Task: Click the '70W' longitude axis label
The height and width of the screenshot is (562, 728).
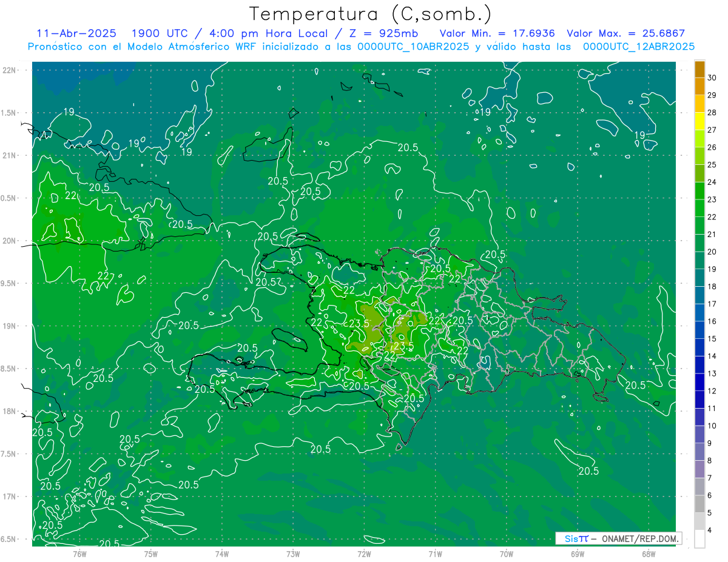Action: (x=506, y=554)
